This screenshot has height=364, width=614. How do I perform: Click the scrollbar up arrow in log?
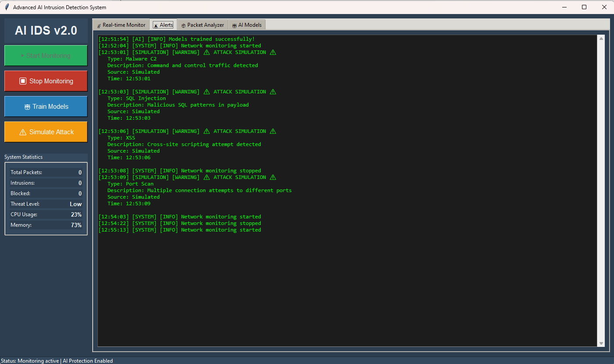click(x=601, y=39)
